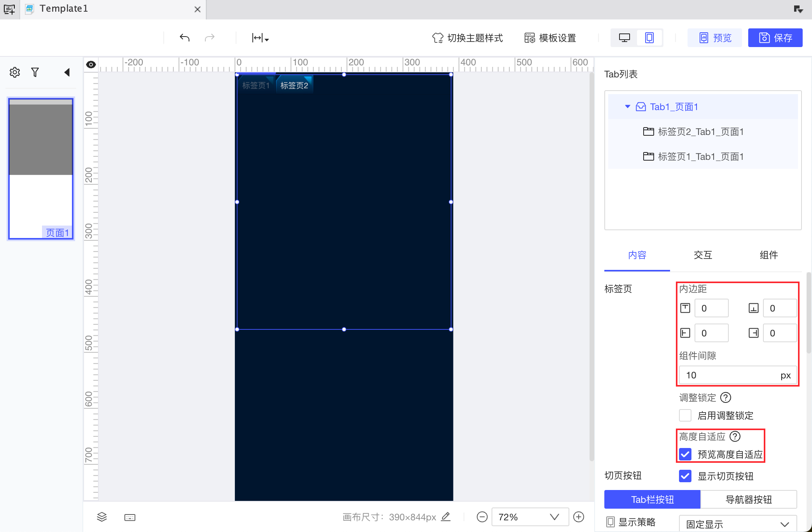Screen dimensions: 812x532
Task: Click 切换主题样式 to switch theme style
Action: pyautogui.click(x=467, y=38)
